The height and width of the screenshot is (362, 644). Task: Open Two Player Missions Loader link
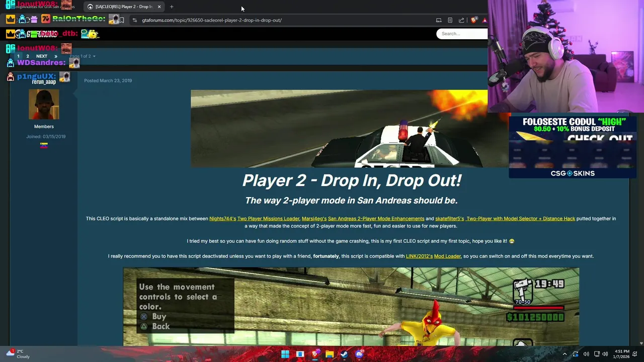pos(268,219)
